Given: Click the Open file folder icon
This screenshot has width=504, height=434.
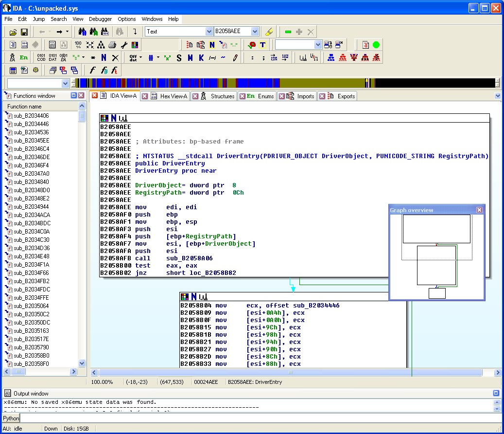Looking at the screenshot, I should click(x=13, y=32).
